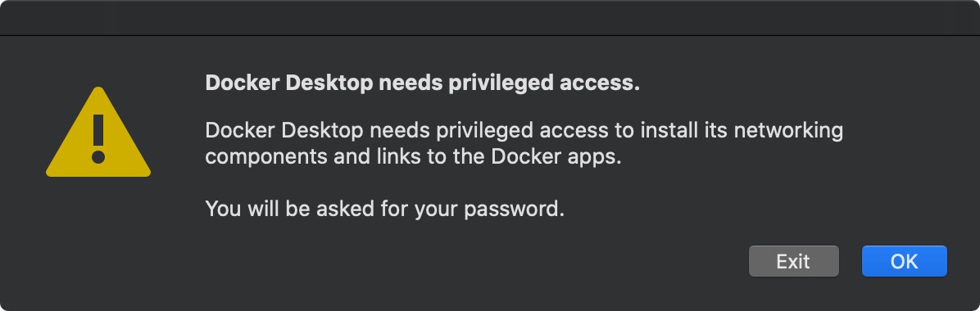Click the bold heading about privileged access
This screenshot has width=980, height=311.
coord(423,83)
